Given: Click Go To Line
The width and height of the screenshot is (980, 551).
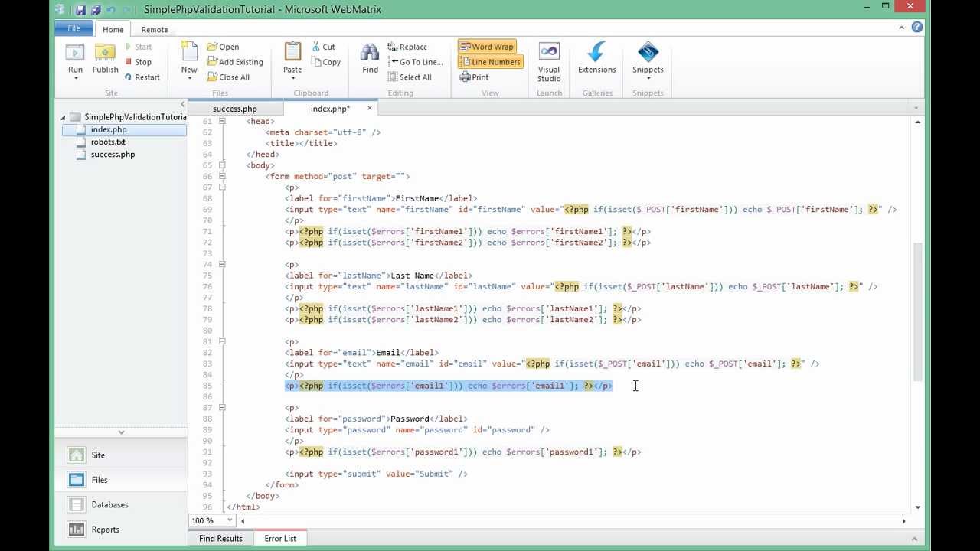Looking at the screenshot, I should [x=415, y=62].
